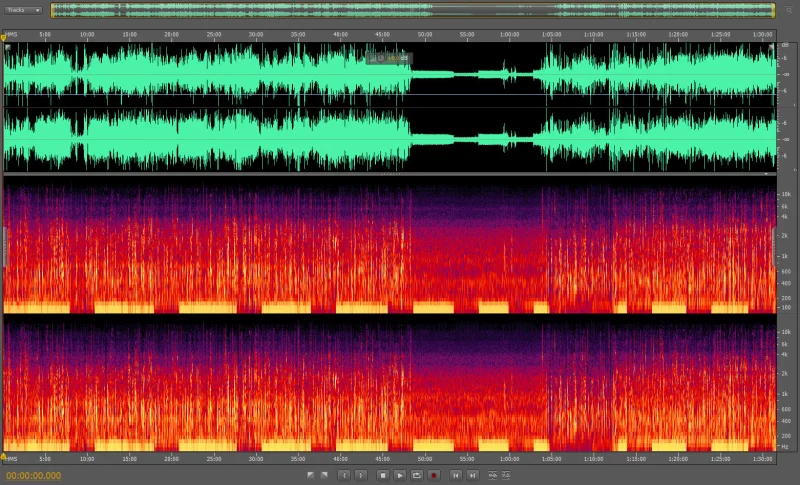Click the 50:00 mark on the time ruler
The width and height of the screenshot is (800, 485).
click(x=425, y=35)
